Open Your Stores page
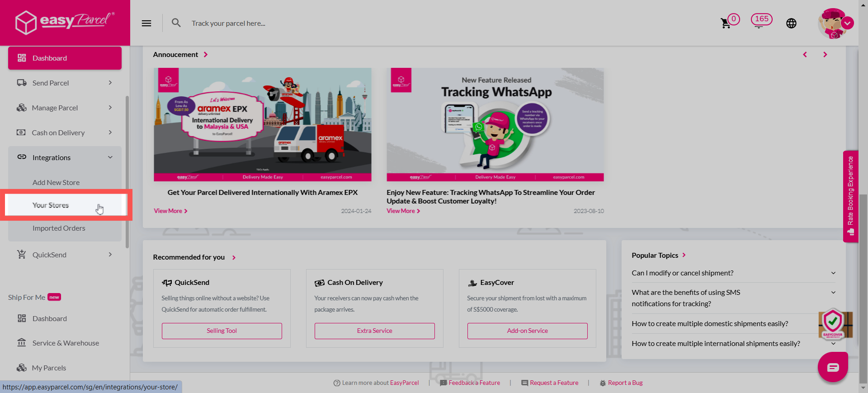This screenshot has height=393, width=868. (x=66, y=205)
